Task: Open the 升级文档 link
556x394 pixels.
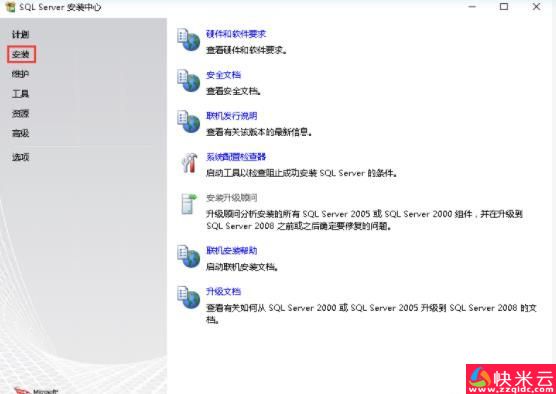Action: (x=223, y=292)
